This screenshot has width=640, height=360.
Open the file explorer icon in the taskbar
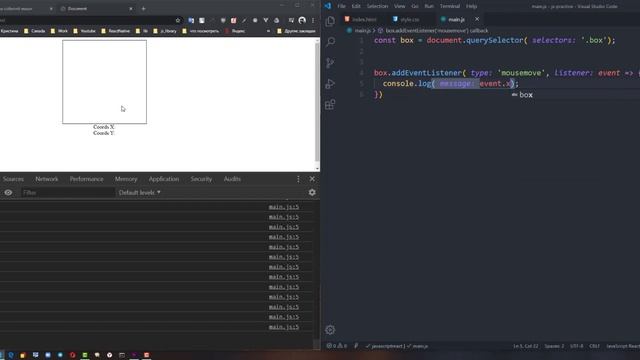point(23,355)
